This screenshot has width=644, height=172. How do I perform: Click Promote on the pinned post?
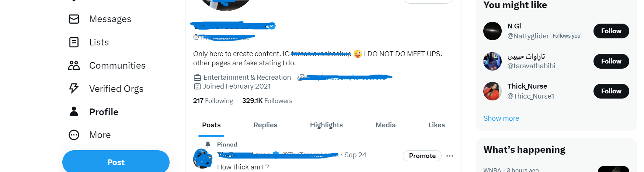click(422, 156)
